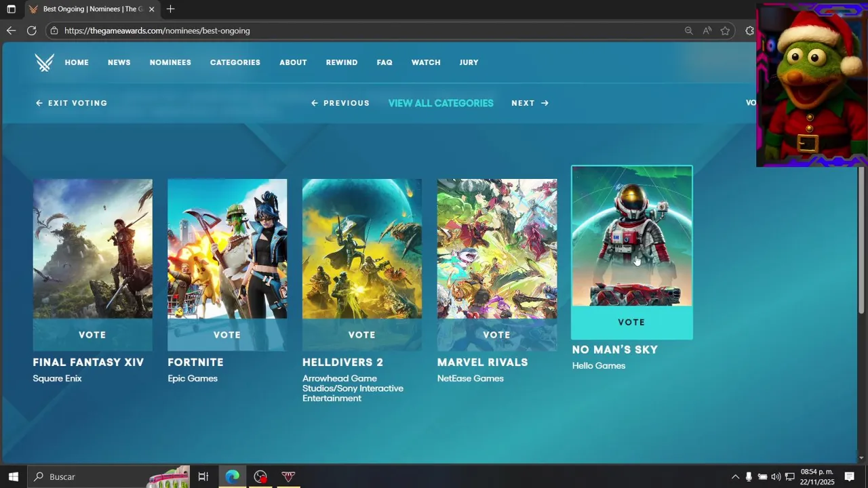This screenshot has height=488, width=868.
Task: Click FORTNITE title text
Action: 195,363
